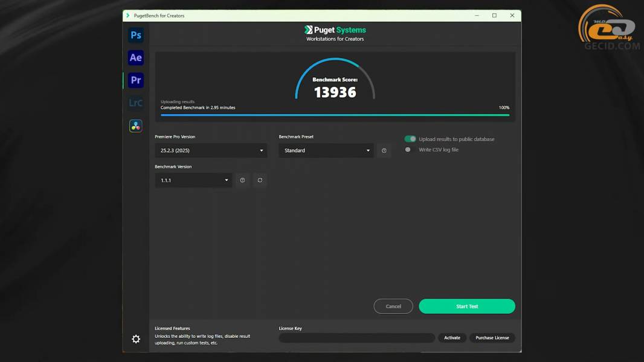The image size is (644, 362).
Task: Open the After Effects benchmark icon
Action: (x=136, y=58)
